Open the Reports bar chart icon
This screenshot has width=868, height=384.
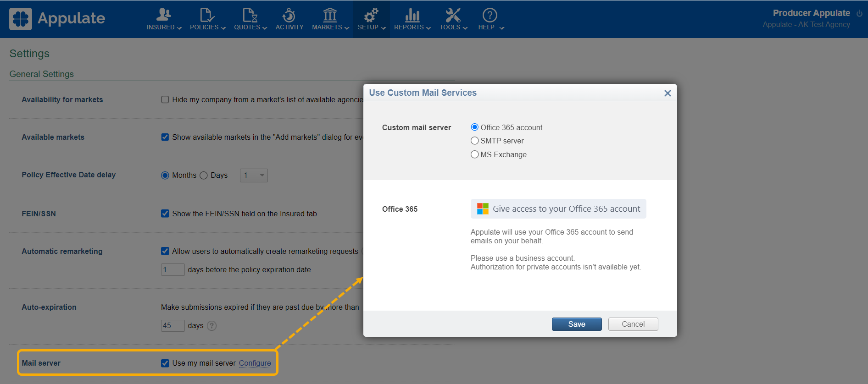pyautogui.click(x=412, y=15)
